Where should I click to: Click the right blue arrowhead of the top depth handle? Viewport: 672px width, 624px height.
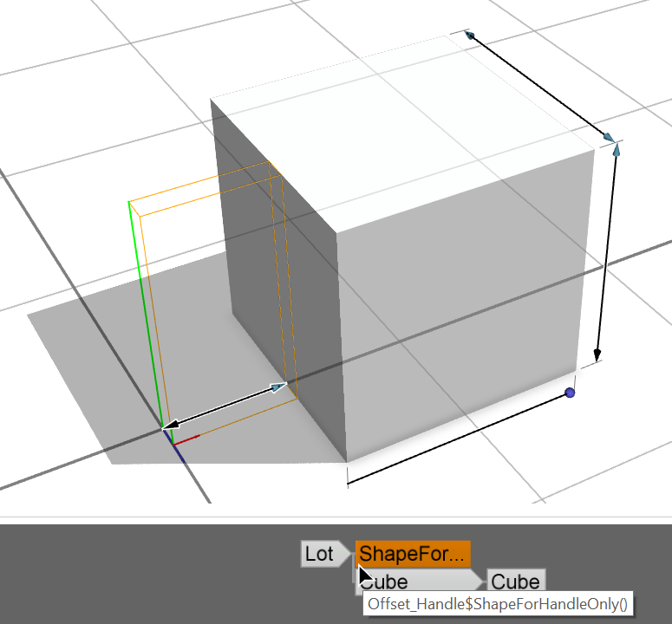pyautogui.click(x=610, y=137)
